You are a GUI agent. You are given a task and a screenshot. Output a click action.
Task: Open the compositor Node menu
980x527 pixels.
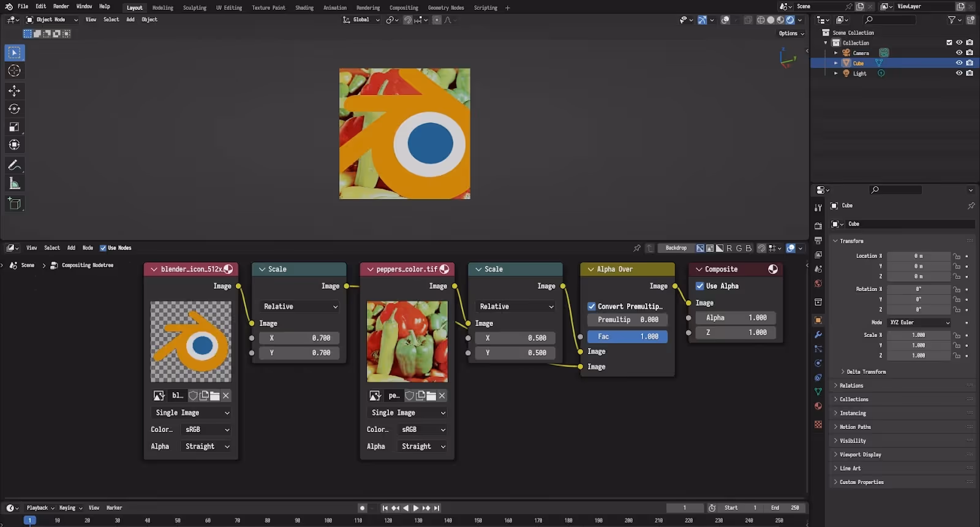click(x=88, y=248)
